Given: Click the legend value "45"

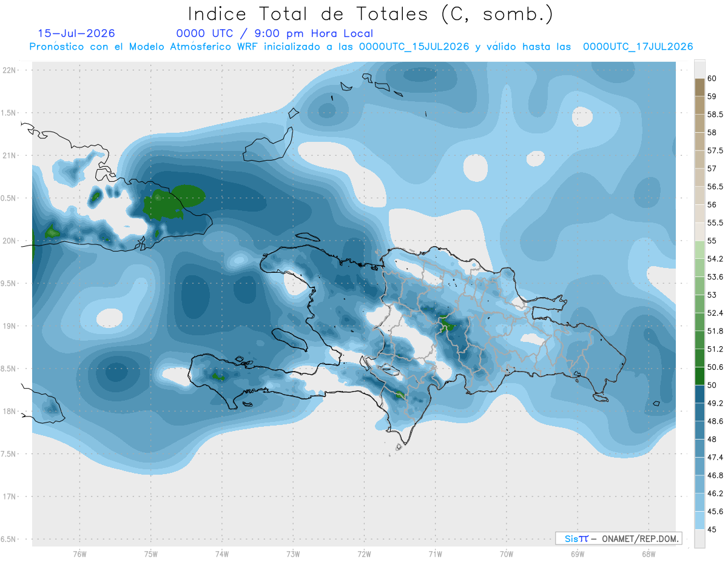Looking at the screenshot, I should click(x=712, y=529).
